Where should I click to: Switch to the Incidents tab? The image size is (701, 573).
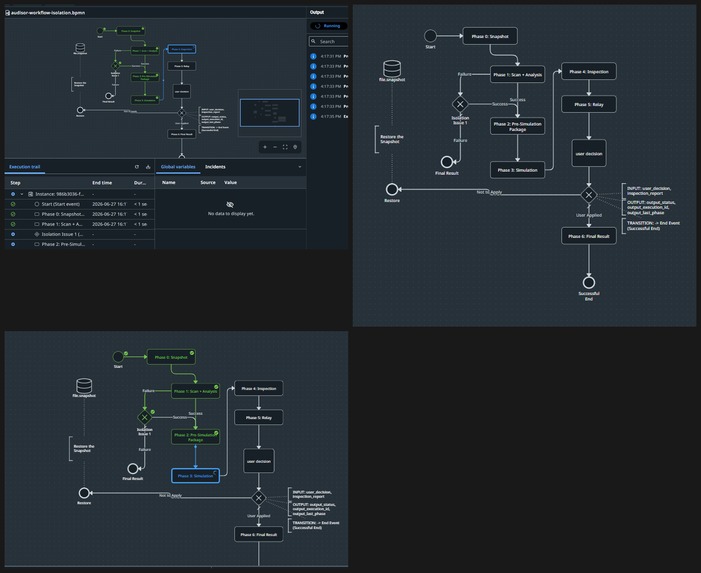click(x=215, y=167)
